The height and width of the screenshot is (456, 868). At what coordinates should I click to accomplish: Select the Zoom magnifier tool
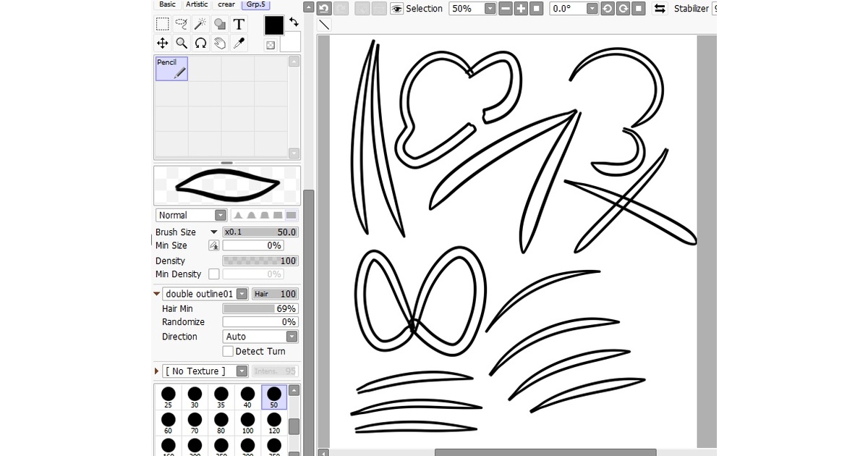[x=182, y=43]
